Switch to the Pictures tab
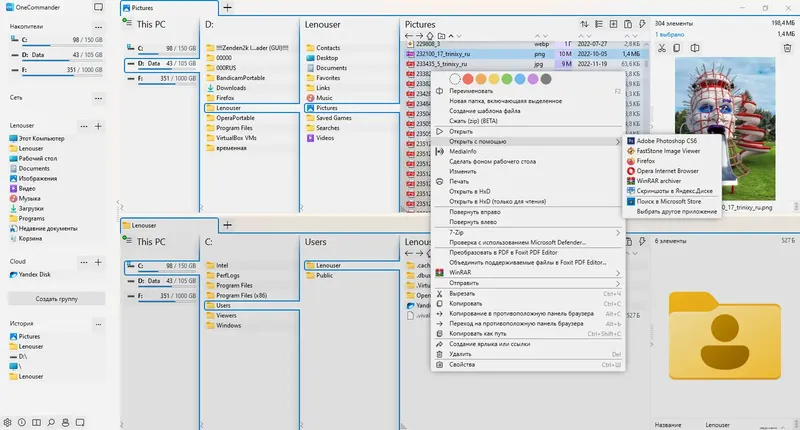 pos(169,8)
